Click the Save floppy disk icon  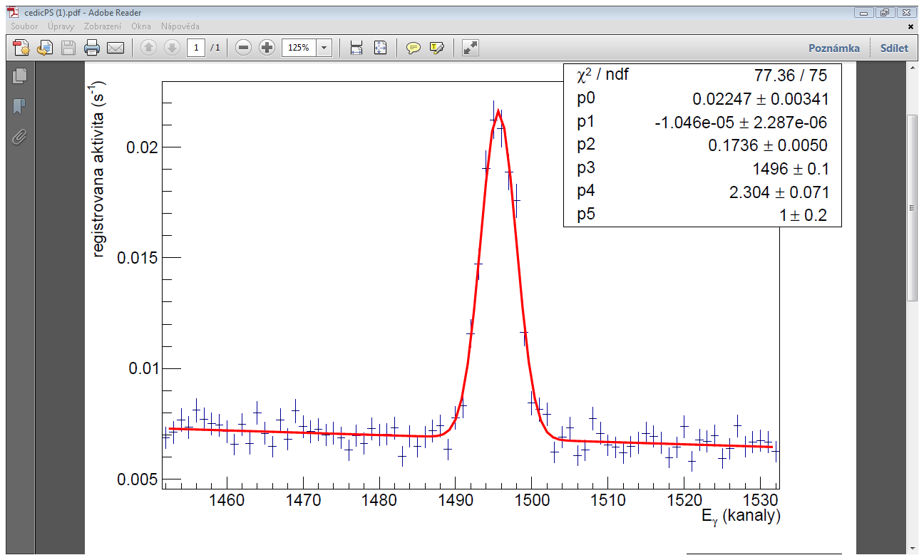point(68,48)
